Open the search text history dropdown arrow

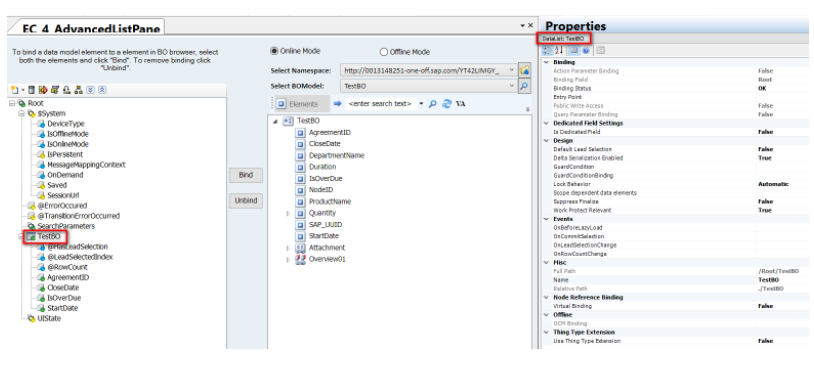tap(421, 104)
